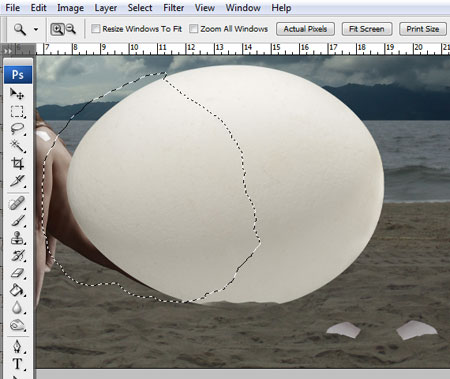Viewport: 450px width, 379px height.
Task: Choose the Eraser tool
Action: 17,273
